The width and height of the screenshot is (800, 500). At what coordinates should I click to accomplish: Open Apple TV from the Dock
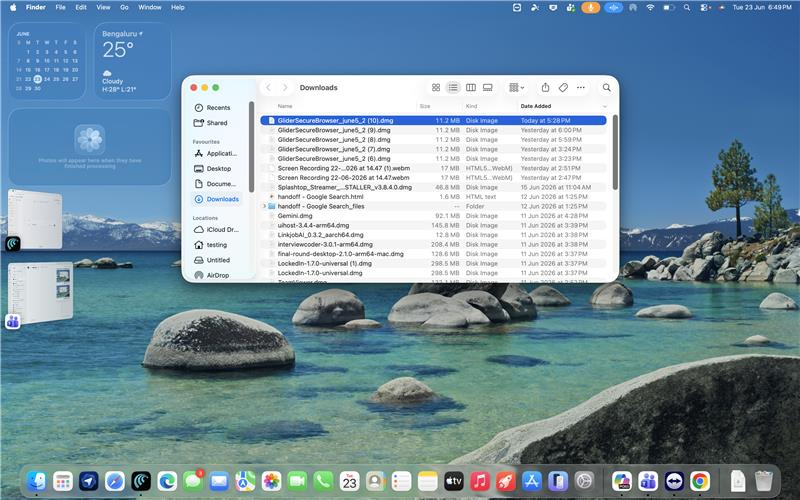click(x=454, y=481)
